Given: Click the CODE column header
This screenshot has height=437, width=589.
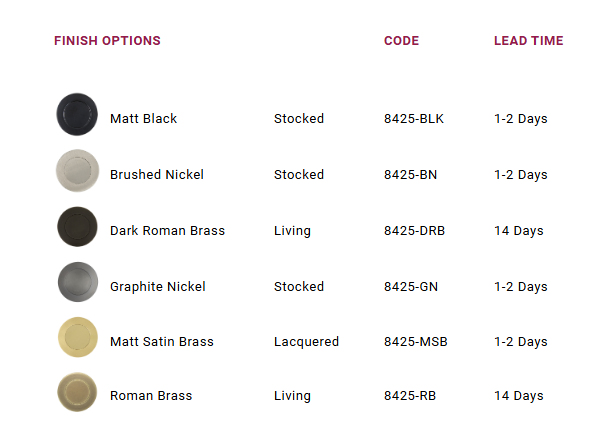Looking at the screenshot, I should (401, 41).
